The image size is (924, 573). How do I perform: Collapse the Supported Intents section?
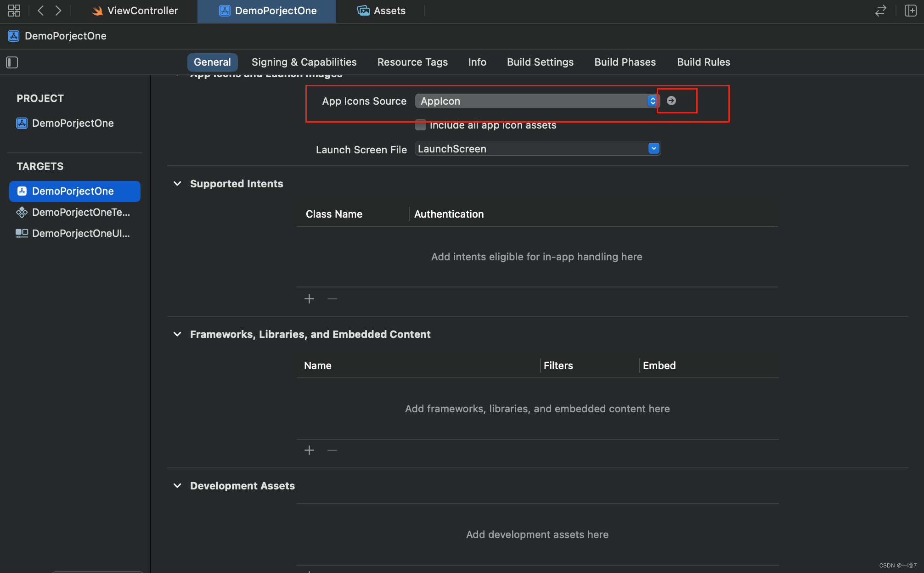pos(177,184)
